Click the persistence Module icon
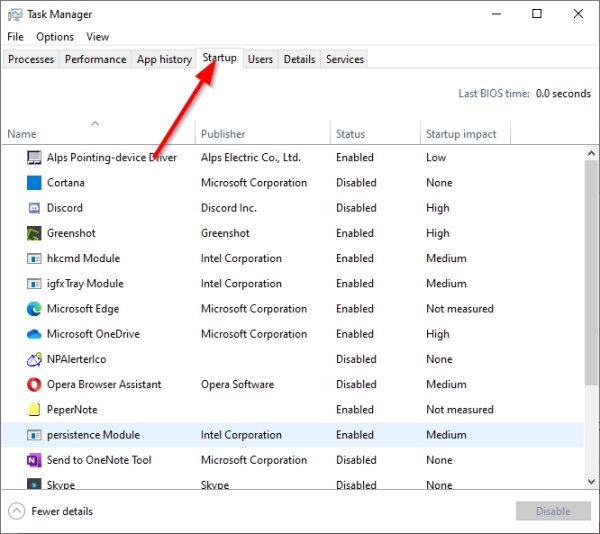 34,435
